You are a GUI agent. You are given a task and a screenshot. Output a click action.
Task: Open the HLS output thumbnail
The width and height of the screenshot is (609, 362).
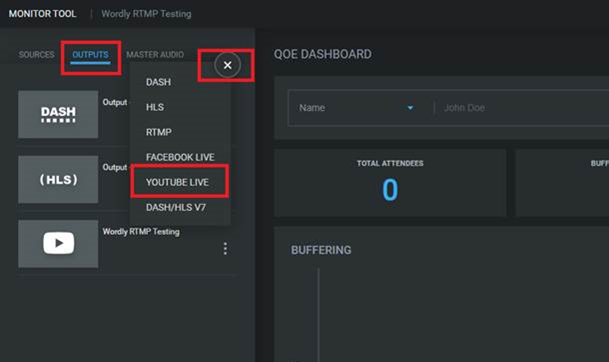[58, 179]
